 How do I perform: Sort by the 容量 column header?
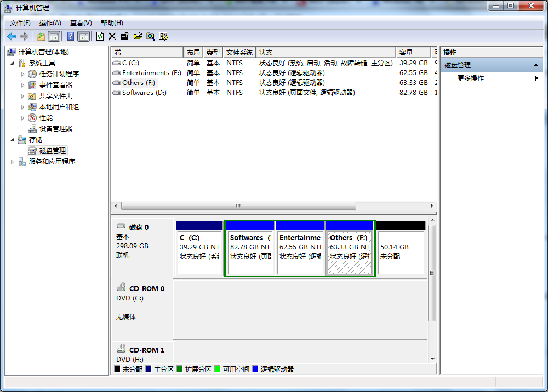coord(413,53)
